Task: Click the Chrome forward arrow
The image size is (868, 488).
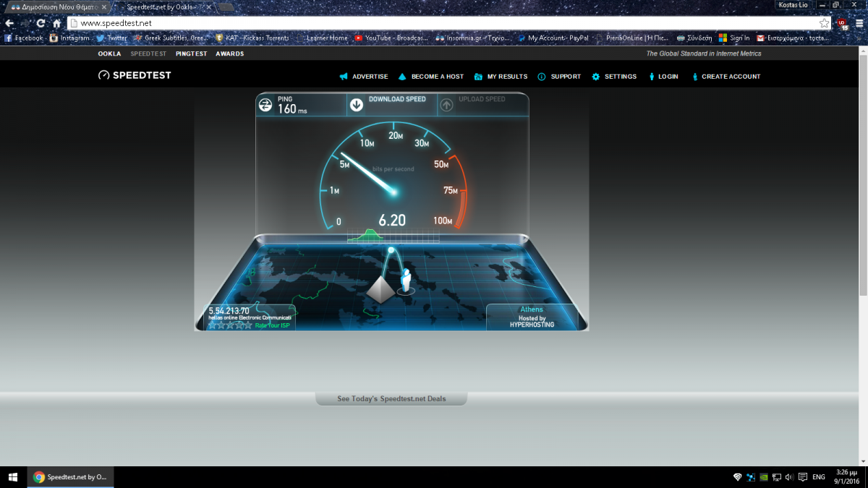Action: (x=25, y=23)
